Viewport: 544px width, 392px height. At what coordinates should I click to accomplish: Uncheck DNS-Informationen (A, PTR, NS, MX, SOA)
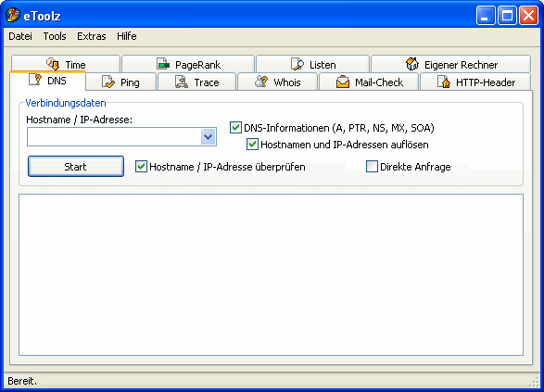235,127
